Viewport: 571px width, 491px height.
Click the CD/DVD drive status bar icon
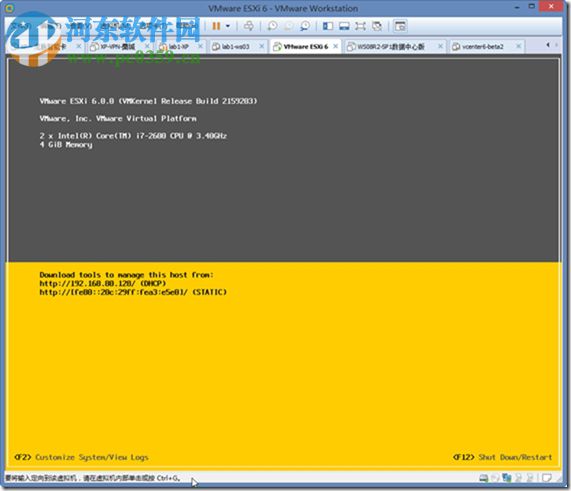[495, 478]
